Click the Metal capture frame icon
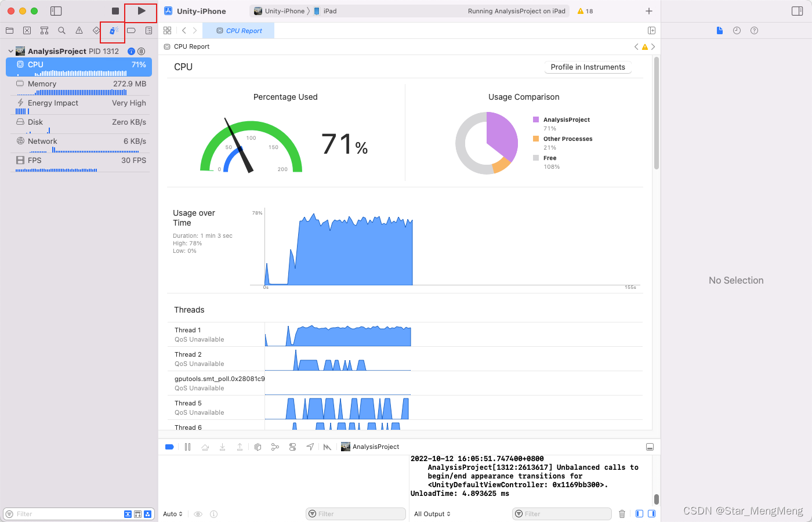Screen dimensions: 812x522 click(x=327, y=447)
